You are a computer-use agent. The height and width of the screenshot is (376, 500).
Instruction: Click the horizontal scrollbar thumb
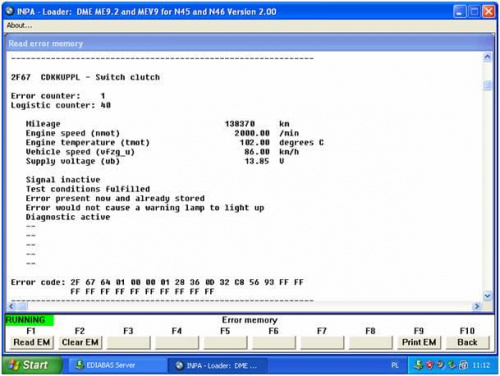[x=23, y=306]
